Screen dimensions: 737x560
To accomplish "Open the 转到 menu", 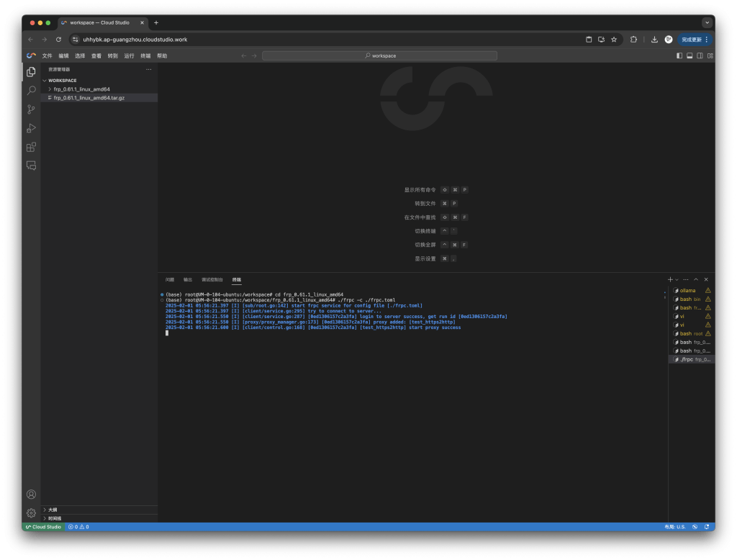I will coord(113,56).
